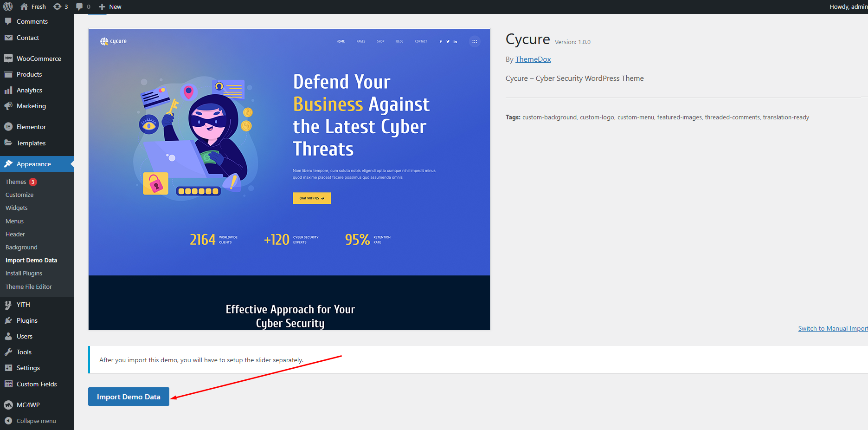Click the plus New icon in admin bar
Viewport: 868px width, 430px height.
pyautogui.click(x=102, y=7)
